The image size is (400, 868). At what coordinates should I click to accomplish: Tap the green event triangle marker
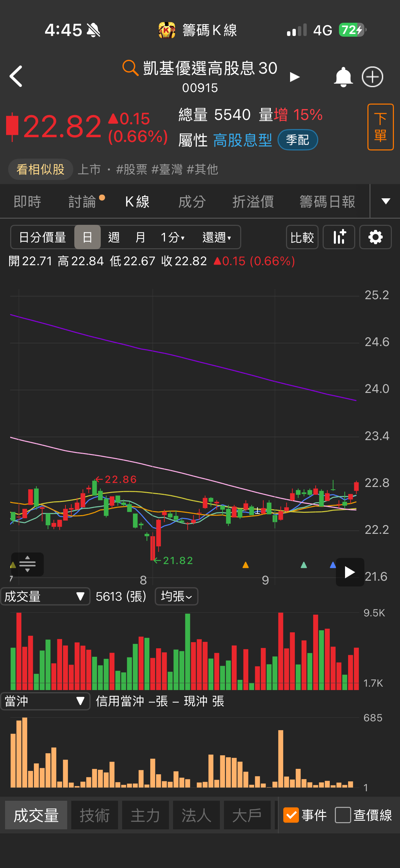(304, 565)
